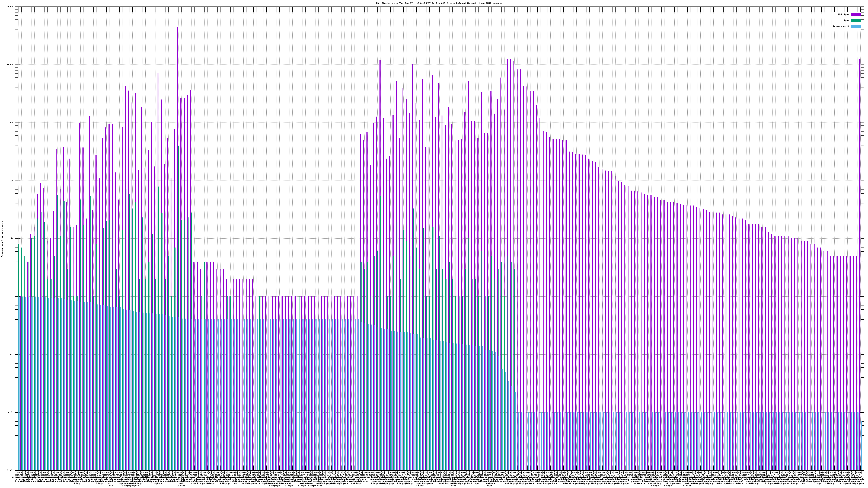Viewport: 868px width, 488px height.
Task: Click the 0.1 y-axis tick label
Action: pyautogui.click(x=12, y=355)
